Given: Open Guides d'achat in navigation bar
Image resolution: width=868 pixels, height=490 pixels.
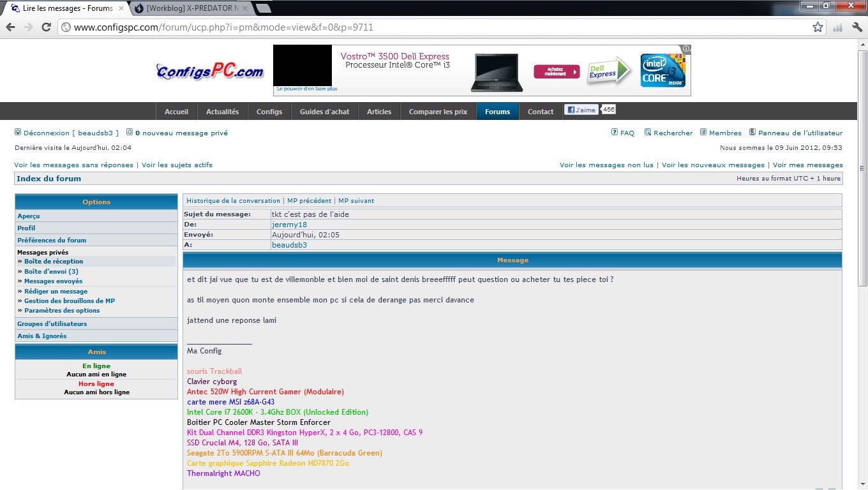Looking at the screenshot, I should (324, 112).
